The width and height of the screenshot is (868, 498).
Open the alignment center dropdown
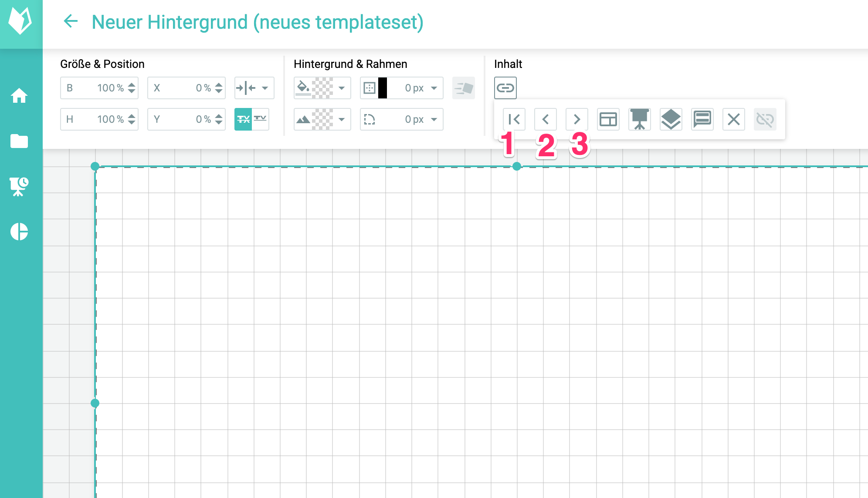254,88
